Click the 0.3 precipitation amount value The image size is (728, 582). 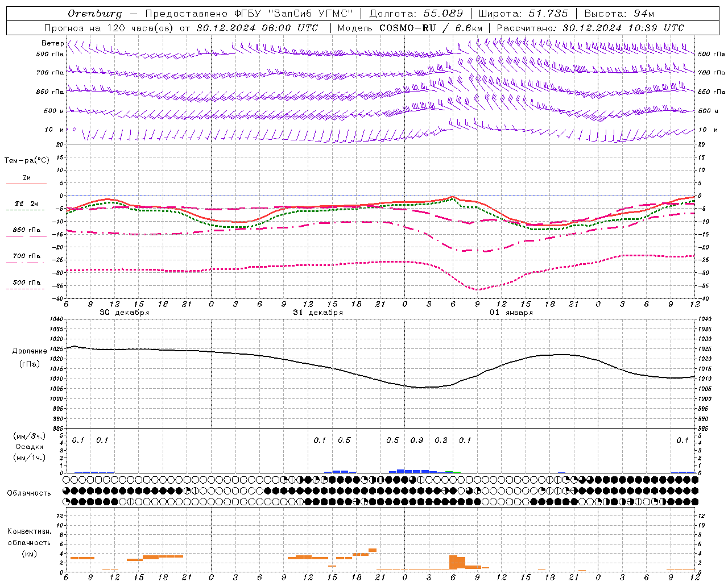pos(441,440)
